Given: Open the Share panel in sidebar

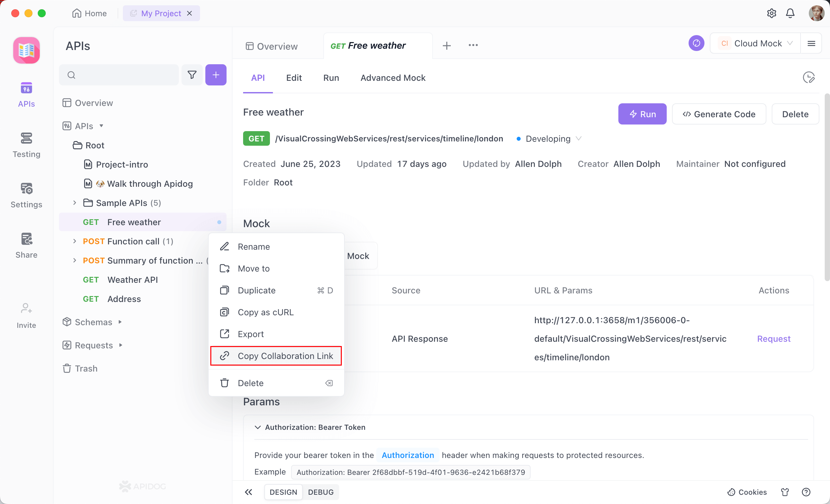Looking at the screenshot, I should coord(26,245).
